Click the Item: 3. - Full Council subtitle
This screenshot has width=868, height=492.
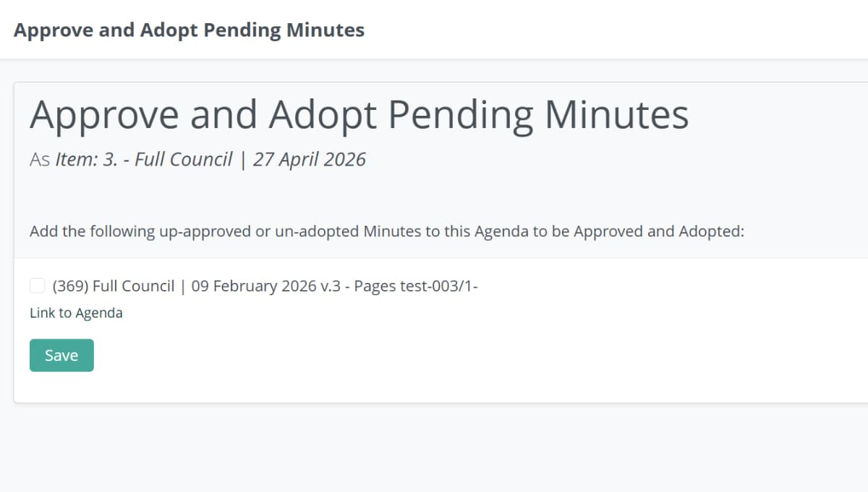(x=145, y=158)
